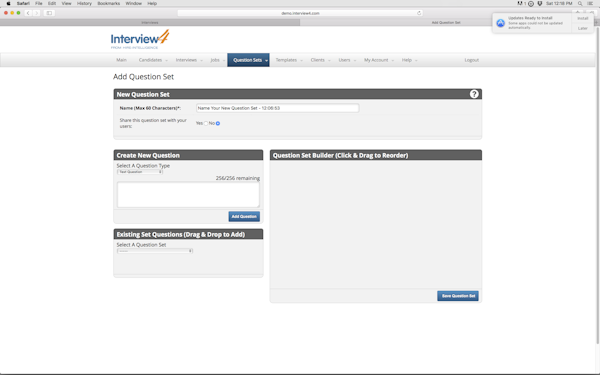
Task: Click the Logout link
Action: [471, 60]
